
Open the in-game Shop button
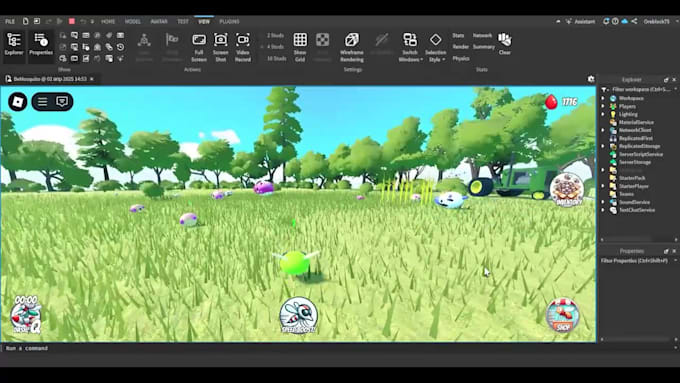(x=562, y=315)
